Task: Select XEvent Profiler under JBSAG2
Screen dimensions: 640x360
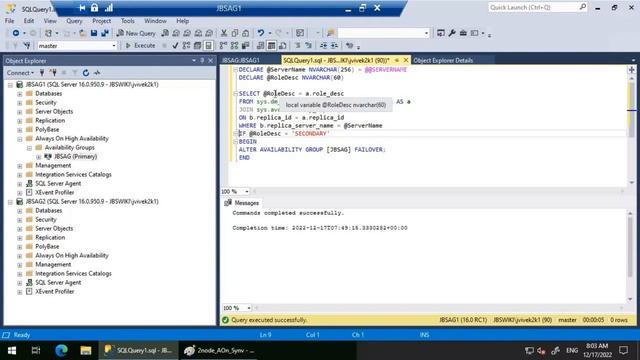Action: coord(55,292)
